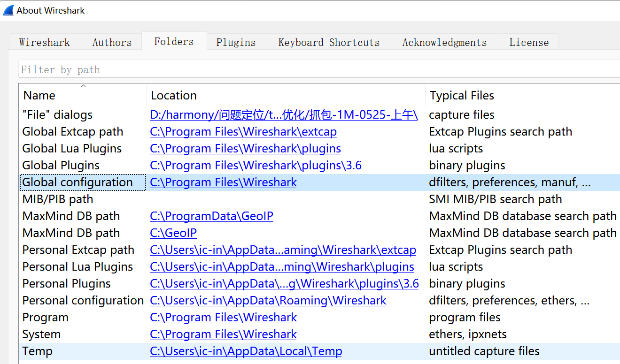620x364 pixels.
Task: Open the D:/harmony capture folder link
Action: [284, 115]
